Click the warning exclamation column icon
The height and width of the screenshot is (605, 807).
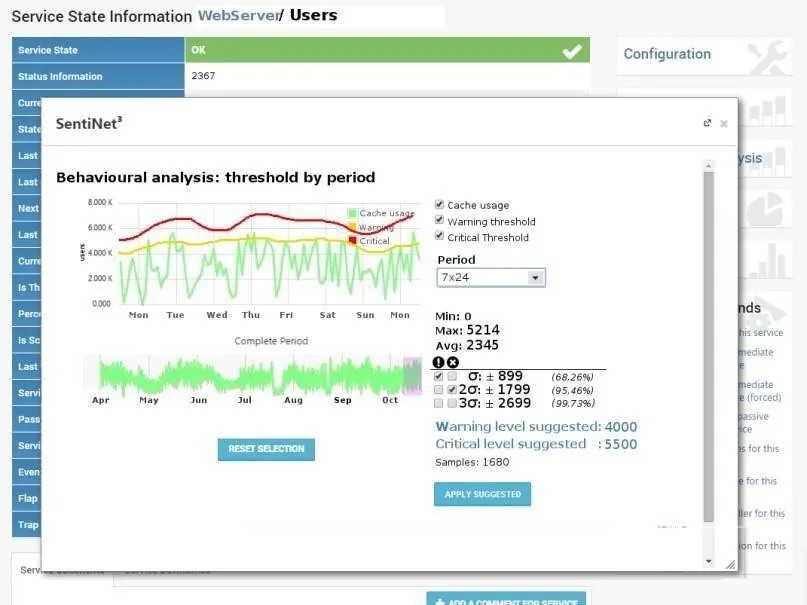(438, 362)
